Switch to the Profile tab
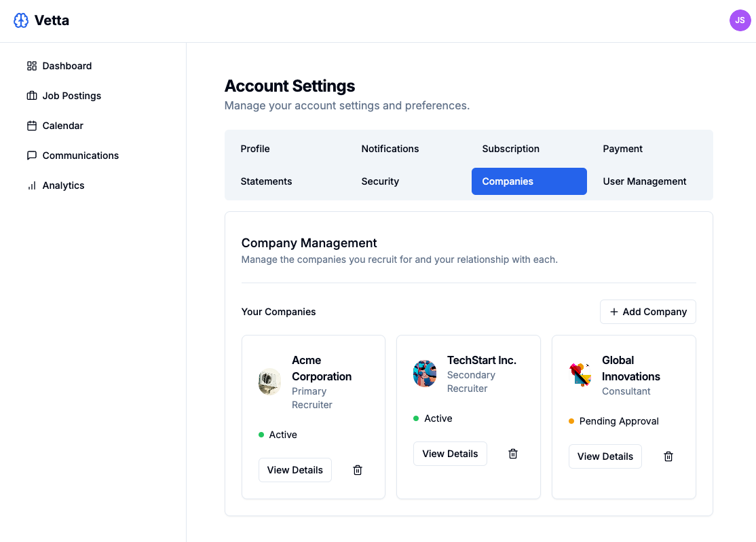The height and width of the screenshot is (542, 756). click(254, 149)
